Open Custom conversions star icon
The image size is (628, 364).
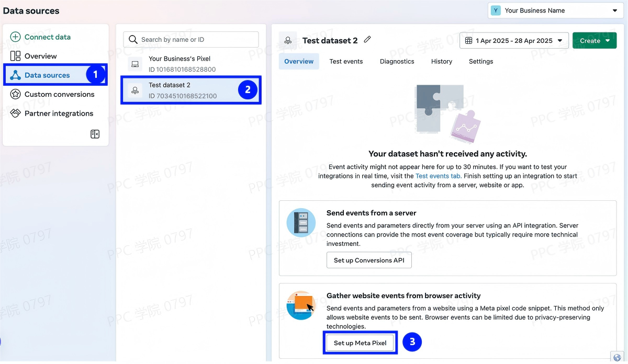pos(16,94)
